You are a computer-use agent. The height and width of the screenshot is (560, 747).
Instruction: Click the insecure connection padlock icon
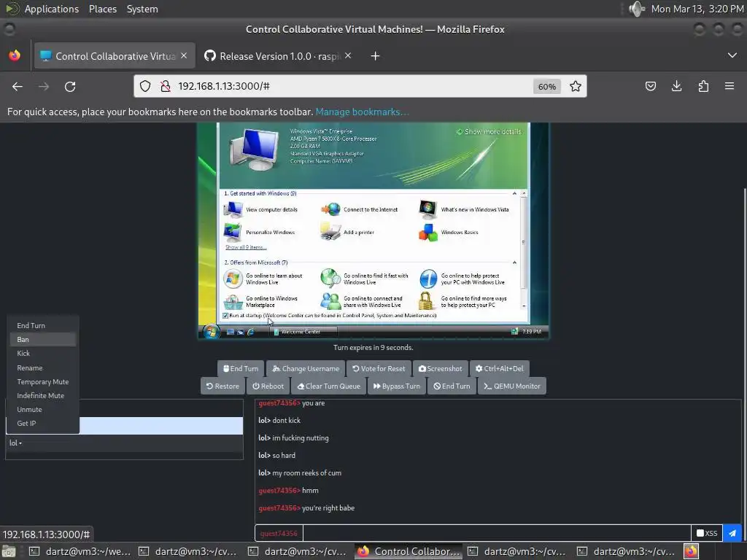point(166,86)
